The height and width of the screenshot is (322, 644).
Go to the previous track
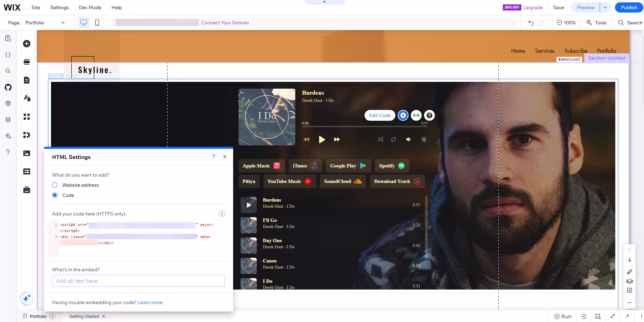tap(306, 139)
